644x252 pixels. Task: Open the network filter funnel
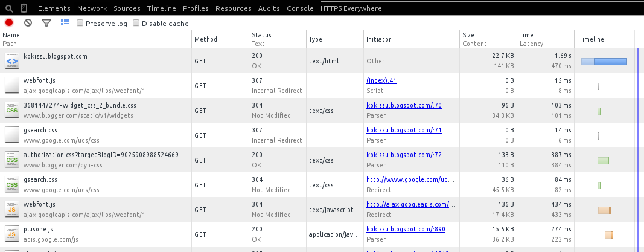click(x=46, y=23)
